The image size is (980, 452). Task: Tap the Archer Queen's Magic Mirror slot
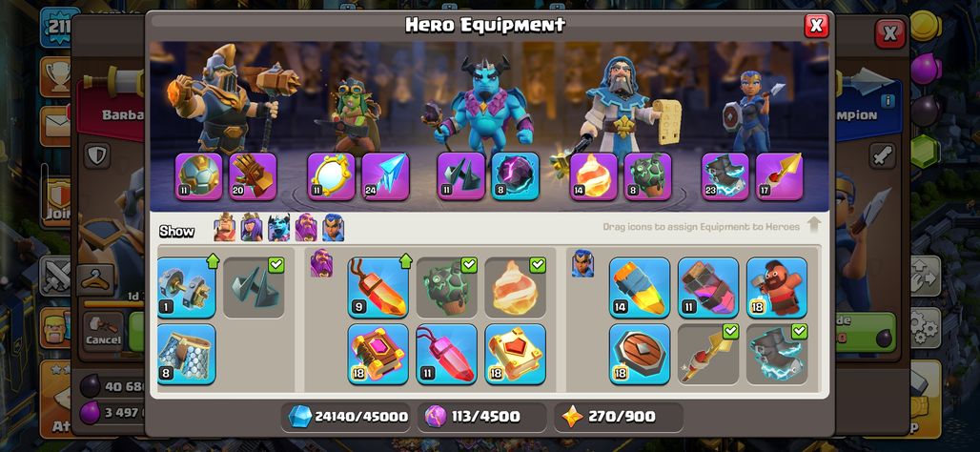click(x=331, y=177)
